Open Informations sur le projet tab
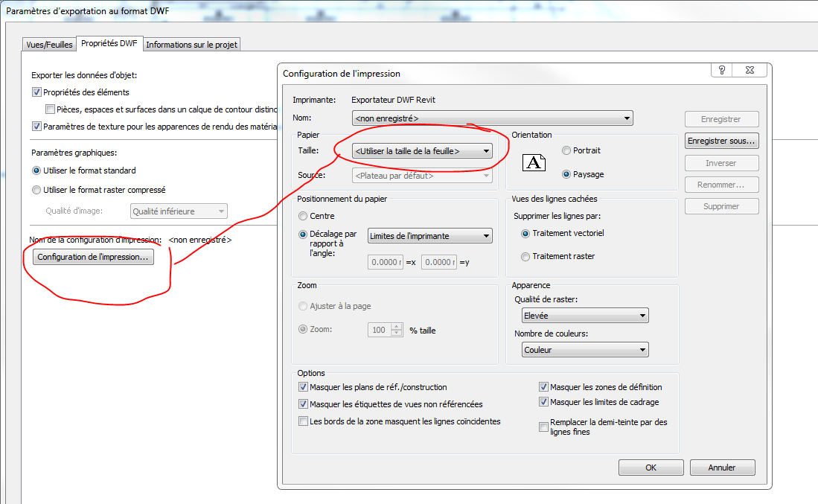The image size is (818, 504). click(191, 45)
